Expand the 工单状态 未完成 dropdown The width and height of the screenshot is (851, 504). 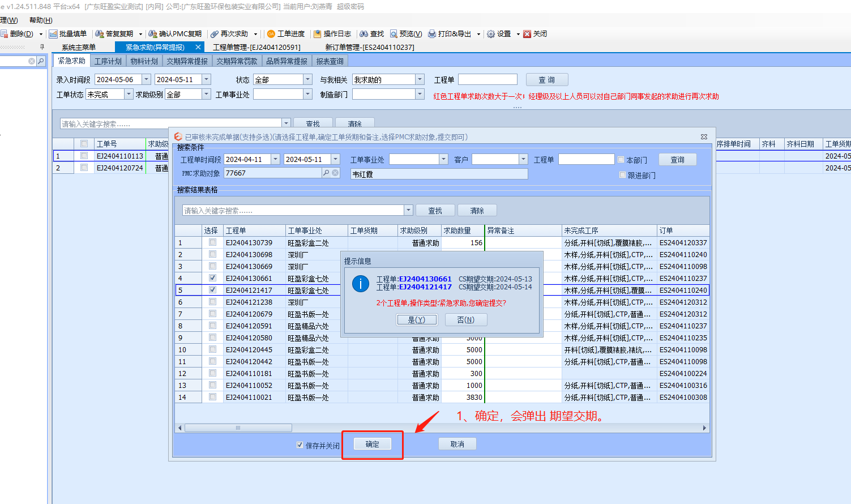click(129, 94)
